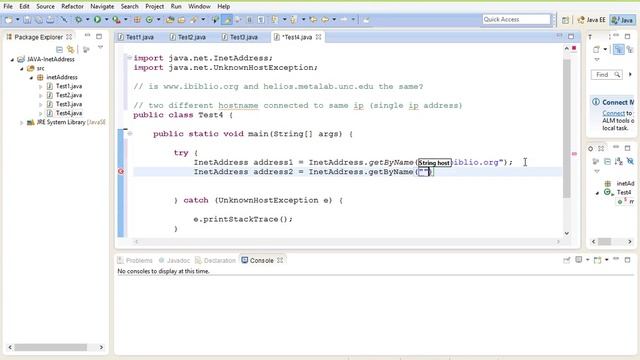
Task: Click the editor vertical scrollbar thumb
Action: tap(567, 129)
